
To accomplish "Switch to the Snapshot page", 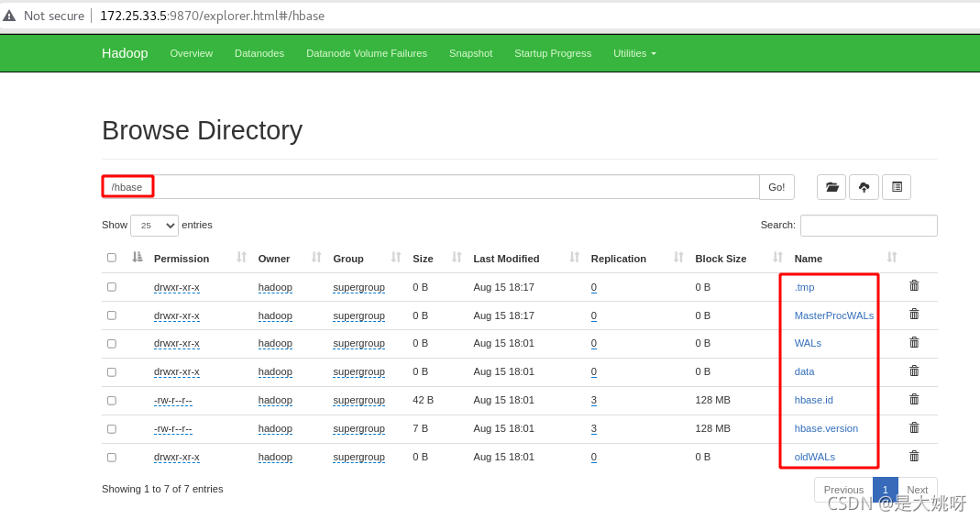I will tap(470, 53).
